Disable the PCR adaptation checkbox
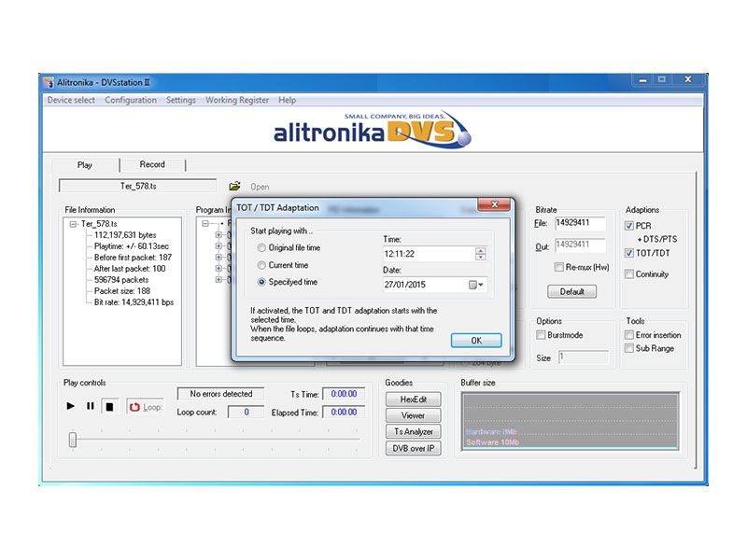747x560 pixels. 629,226
